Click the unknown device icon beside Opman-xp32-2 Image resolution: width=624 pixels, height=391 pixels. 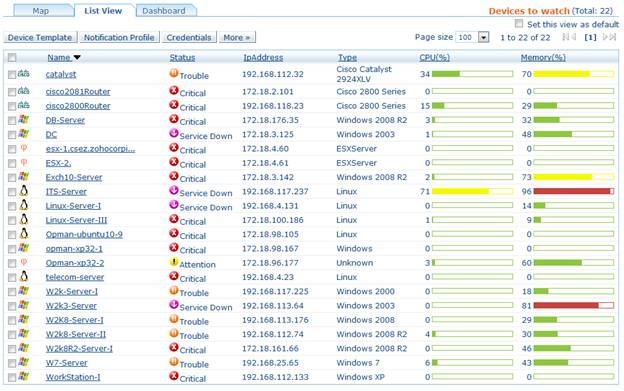click(x=23, y=262)
